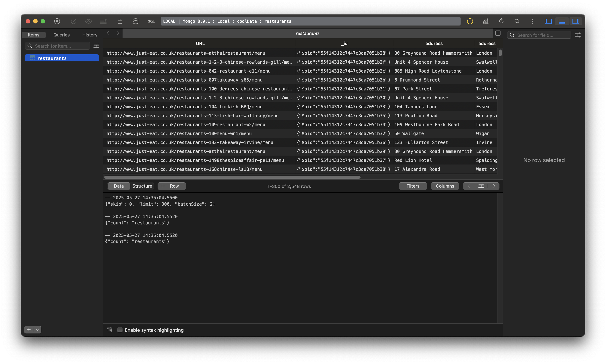
Task: Click the connection plug icon in toolbar
Action: click(57, 21)
